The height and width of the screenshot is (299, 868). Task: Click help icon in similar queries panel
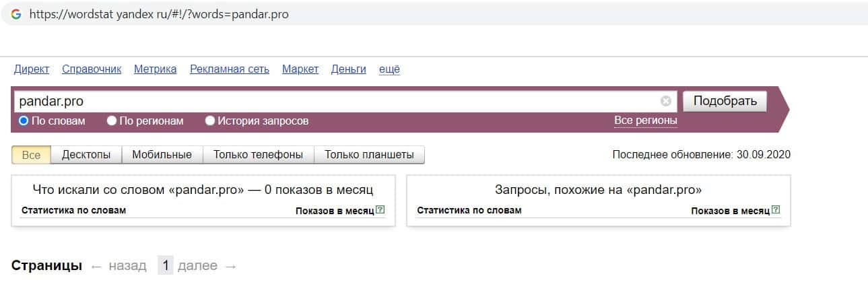pyautogui.click(x=776, y=210)
